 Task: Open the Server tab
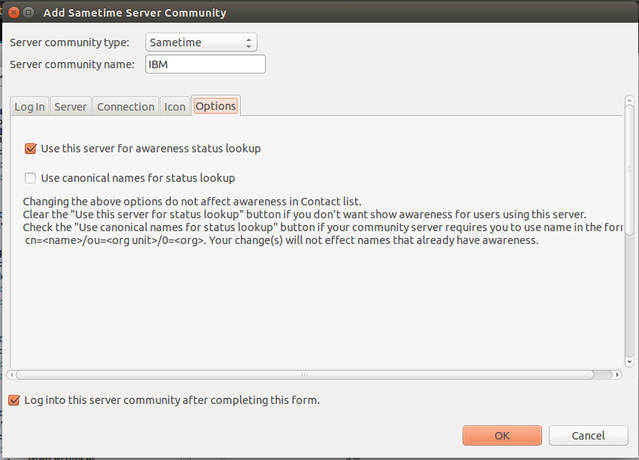(x=71, y=107)
